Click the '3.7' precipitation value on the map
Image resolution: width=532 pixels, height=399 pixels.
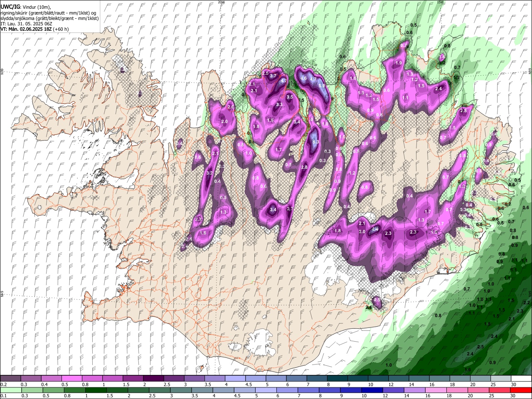coord(273,76)
